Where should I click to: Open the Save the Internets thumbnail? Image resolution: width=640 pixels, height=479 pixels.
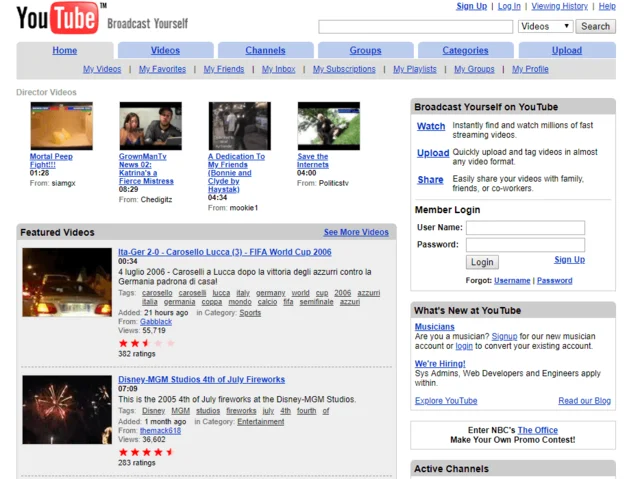(329, 126)
